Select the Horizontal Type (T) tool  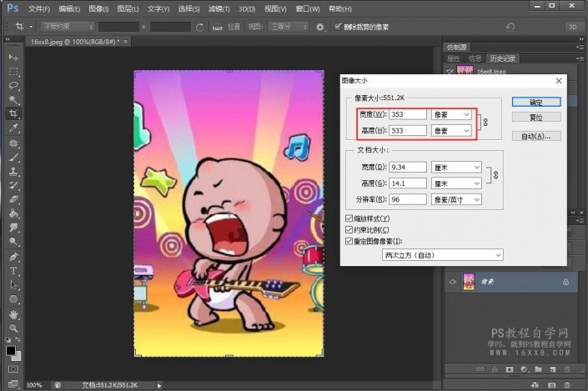click(x=14, y=270)
